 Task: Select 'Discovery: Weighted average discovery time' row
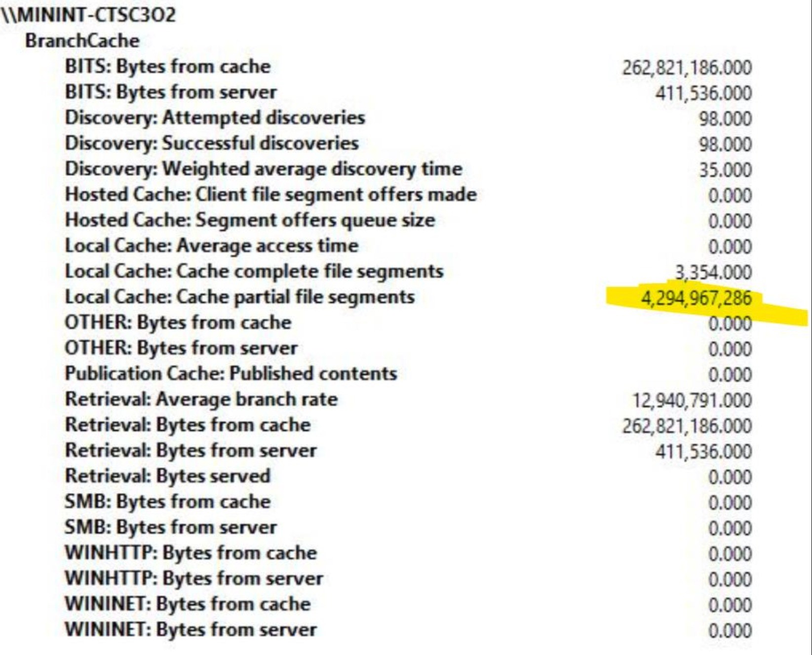[264, 169]
